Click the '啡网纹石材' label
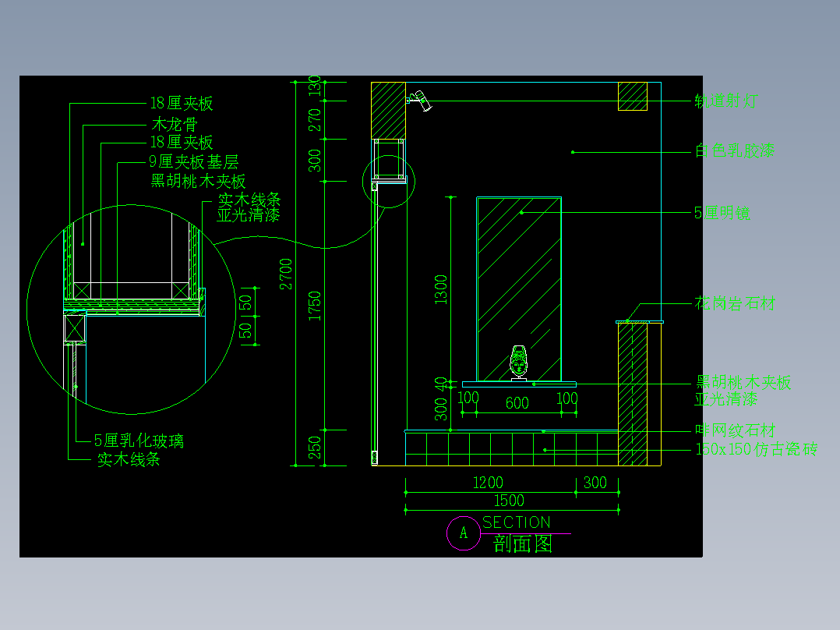 click(x=735, y=430)
